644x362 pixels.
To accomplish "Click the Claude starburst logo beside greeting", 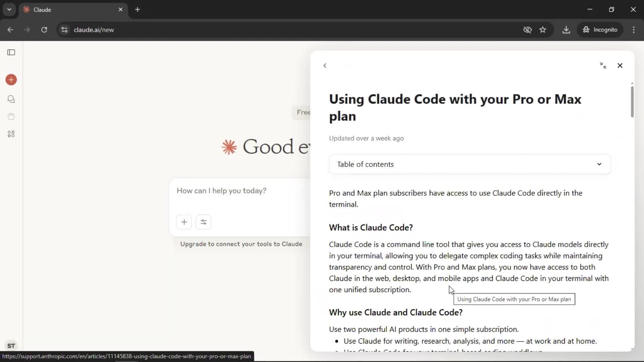I will 229,147.
